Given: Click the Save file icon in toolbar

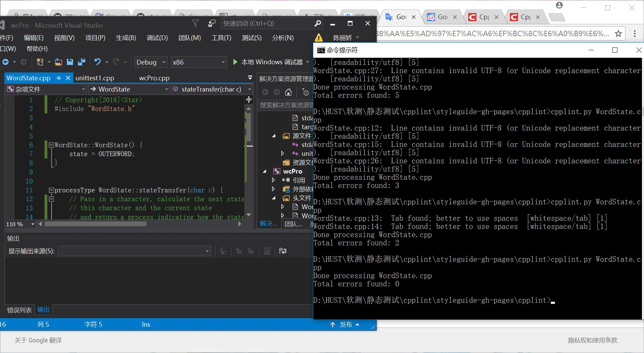Looking at the screenshot, I should [x=70, y=62].
